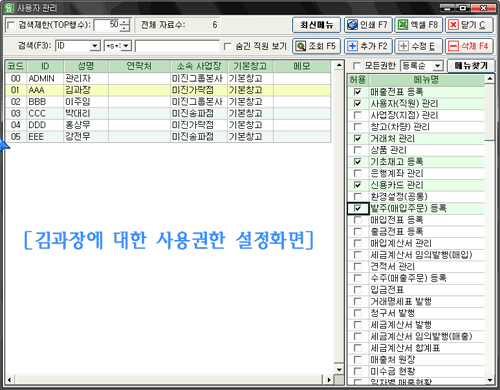Sort by the 코드 column header
This screenshot has height=390, width=500.
pos(16,66)
